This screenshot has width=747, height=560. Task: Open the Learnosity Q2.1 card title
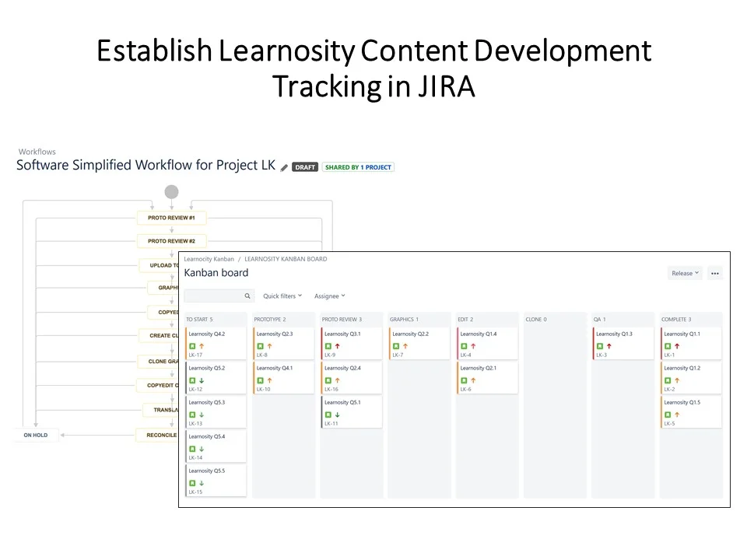tap(479, 368)
